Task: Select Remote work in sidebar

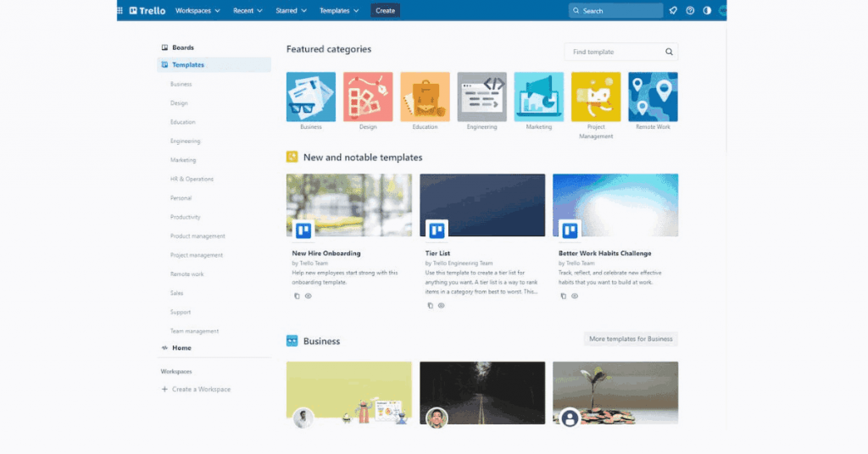Action: pos(187,274)
